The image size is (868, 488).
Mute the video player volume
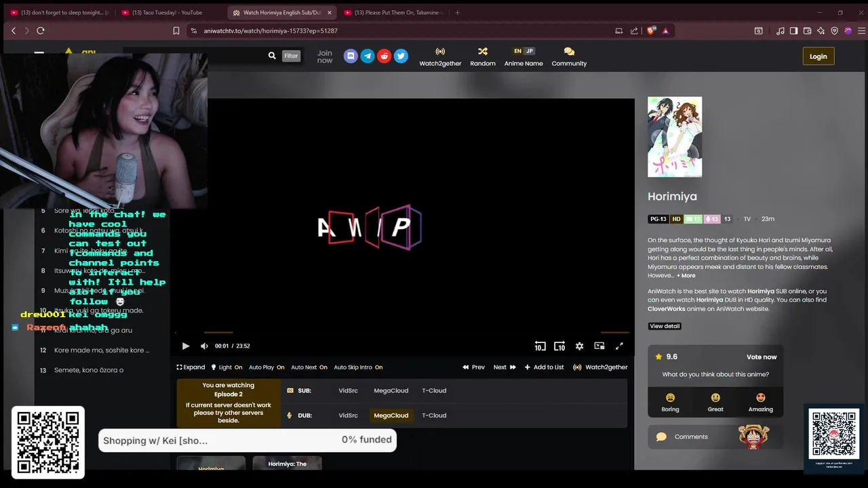(x=204, y=346)
